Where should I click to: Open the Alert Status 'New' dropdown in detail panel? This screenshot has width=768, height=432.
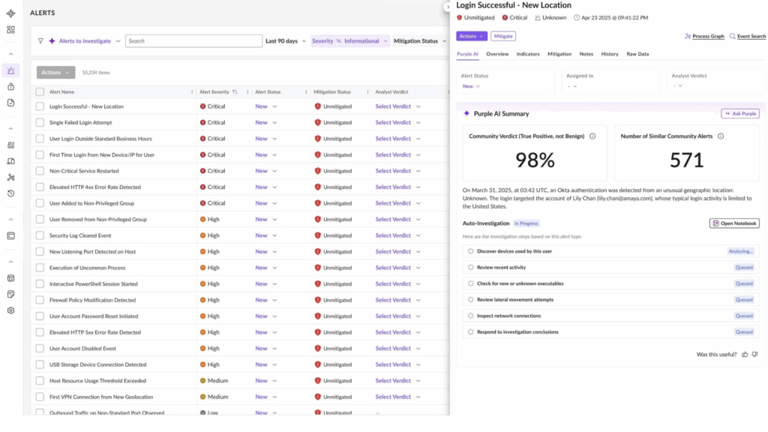click(x=470, y=86)
